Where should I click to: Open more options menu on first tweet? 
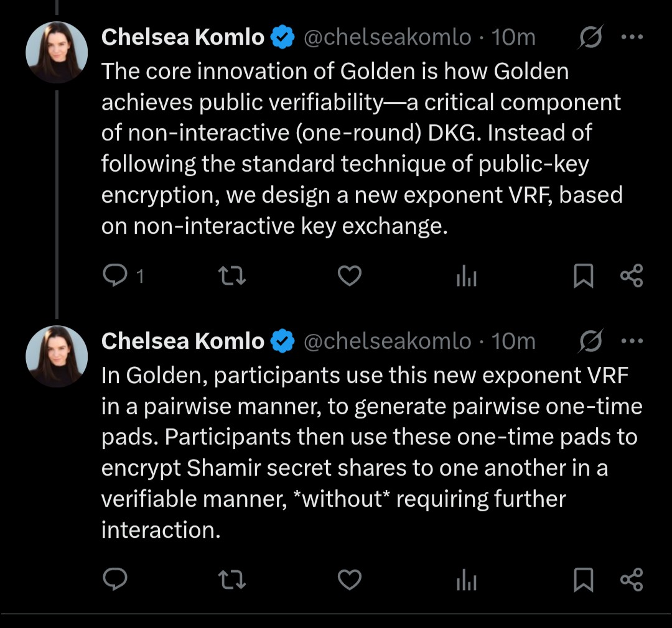[632, 37]
